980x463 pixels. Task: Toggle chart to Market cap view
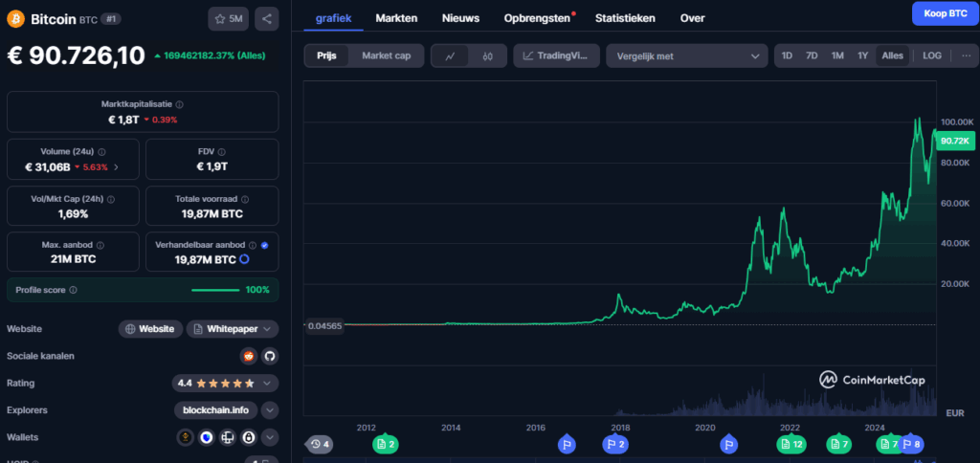pyautogui.click(x=387, y=55)
